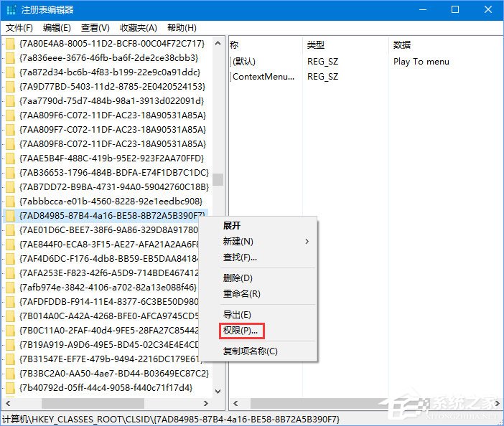Choose 权限(P)... in the context menu
Viewport: 504px width, 426px height.
tap(242, 331)
